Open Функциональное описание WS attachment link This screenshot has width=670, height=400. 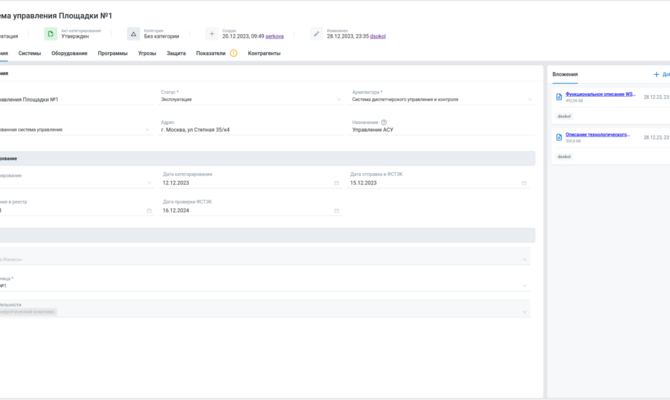click(600, 94)
